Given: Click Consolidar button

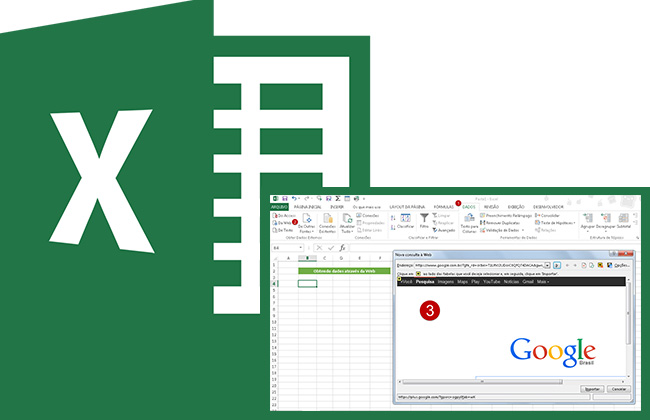Looking at the screenshot, I should pos(547,216).
